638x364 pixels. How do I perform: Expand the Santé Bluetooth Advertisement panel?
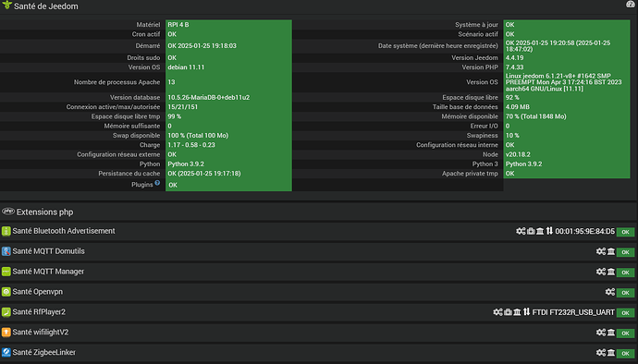(x=64, y=231)
